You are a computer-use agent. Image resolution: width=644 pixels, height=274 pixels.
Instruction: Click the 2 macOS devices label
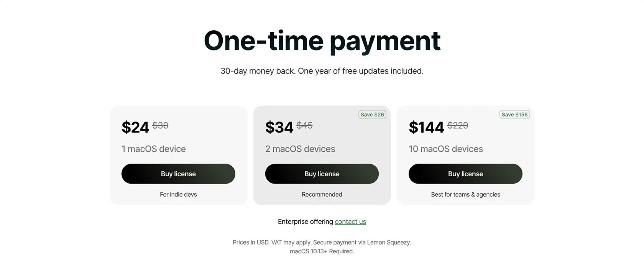300,149
